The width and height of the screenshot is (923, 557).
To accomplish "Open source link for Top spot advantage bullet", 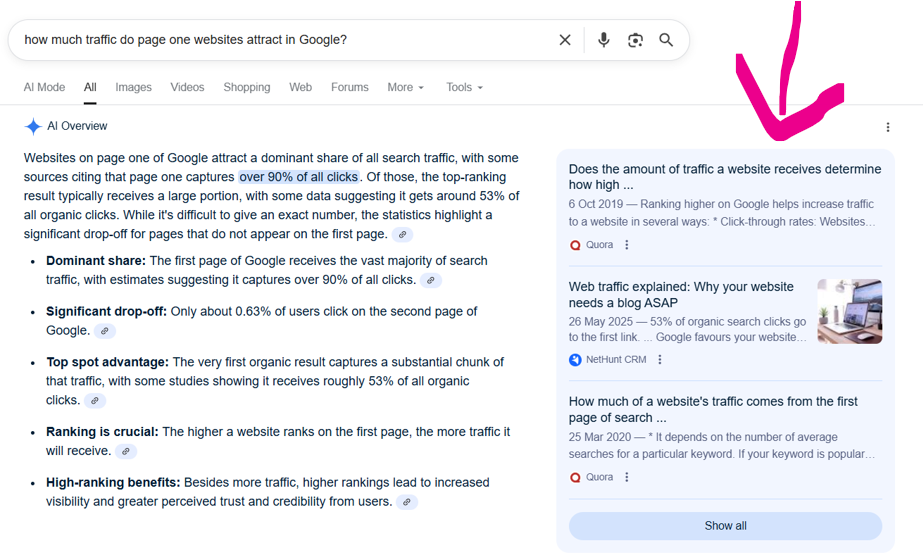I will 95,400.
